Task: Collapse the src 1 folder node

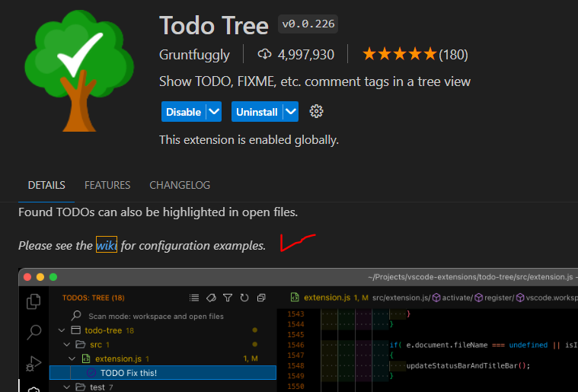Action: click(67, 345)
